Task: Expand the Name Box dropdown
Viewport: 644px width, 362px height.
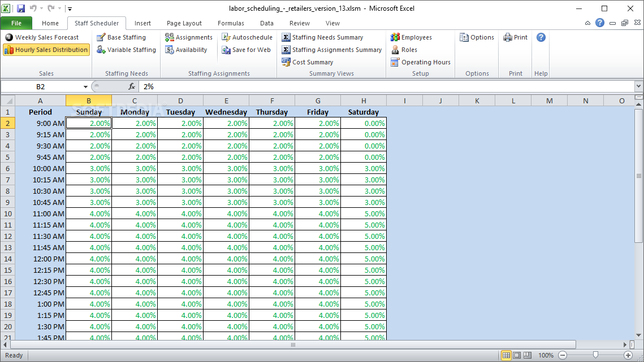Action: coord(85,86)
